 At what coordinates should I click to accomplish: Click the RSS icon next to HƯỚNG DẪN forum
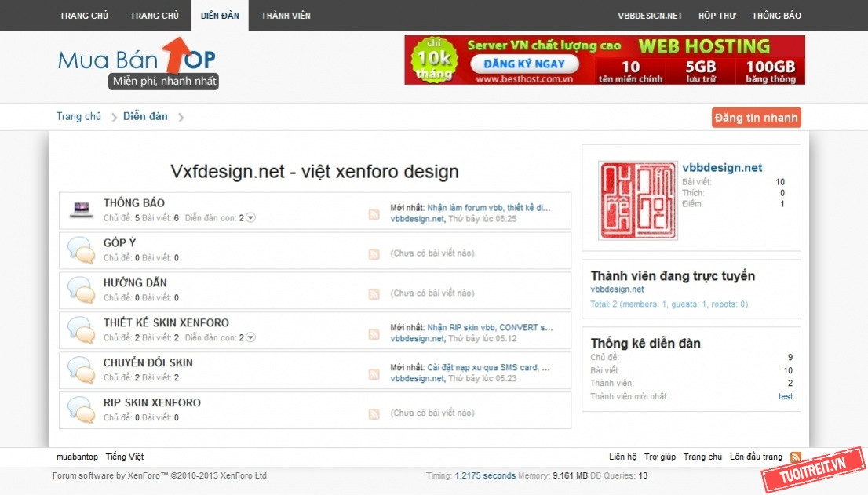coord(374,294)
